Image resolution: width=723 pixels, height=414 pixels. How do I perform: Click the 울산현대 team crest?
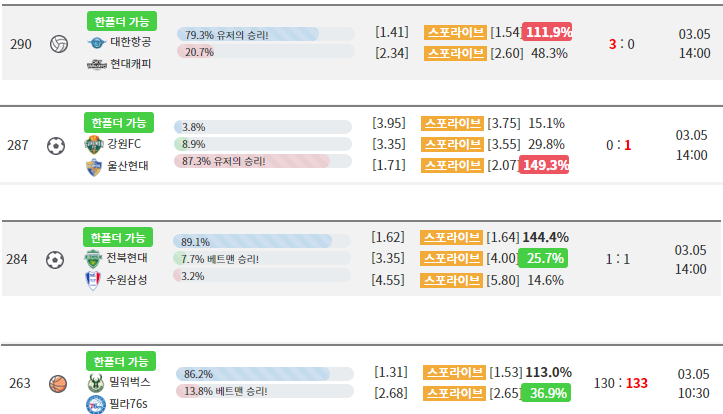[x=94, y=166]
